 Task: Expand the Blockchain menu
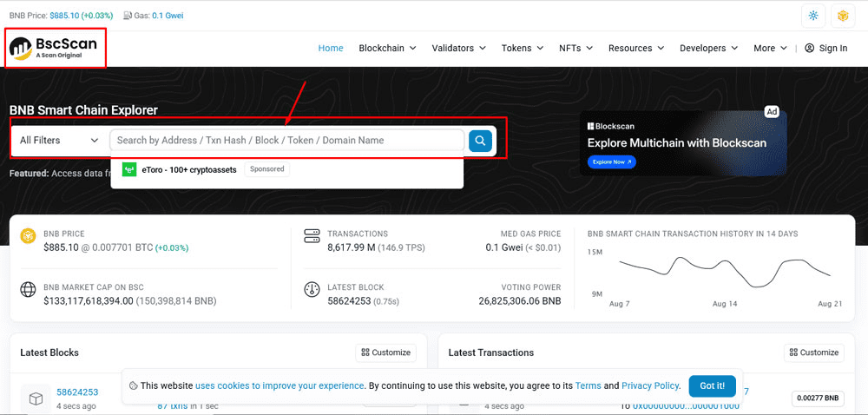[387, 49]
